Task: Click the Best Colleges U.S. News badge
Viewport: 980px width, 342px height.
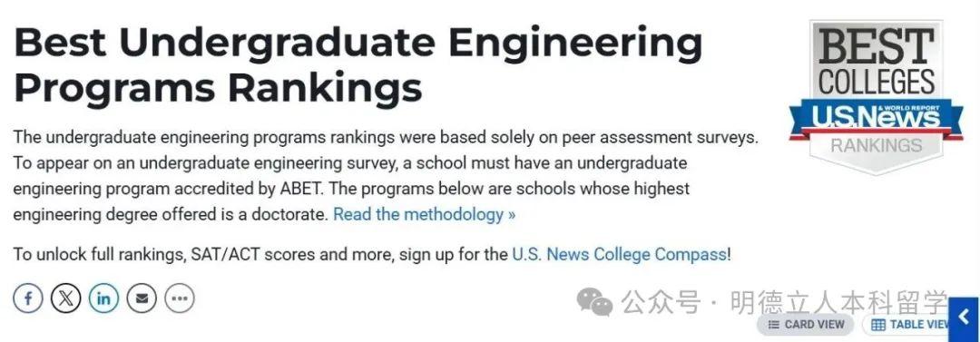Action: 876,97
